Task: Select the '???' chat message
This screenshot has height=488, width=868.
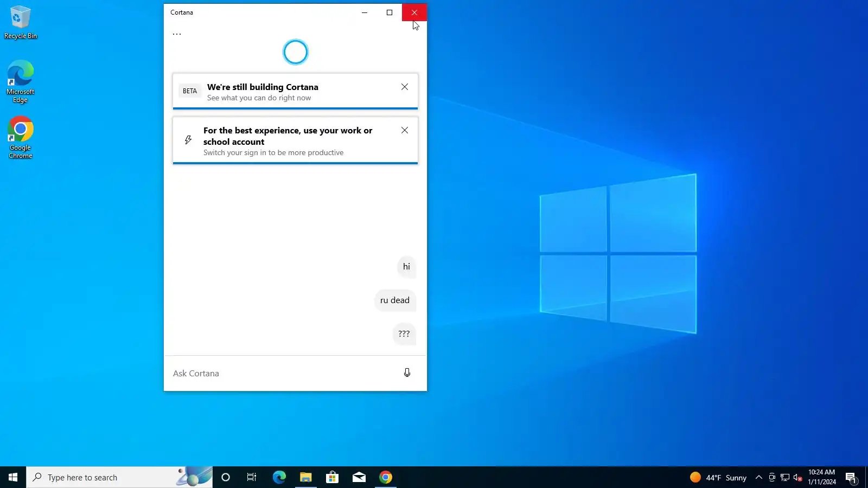Action: pos(404,334)
